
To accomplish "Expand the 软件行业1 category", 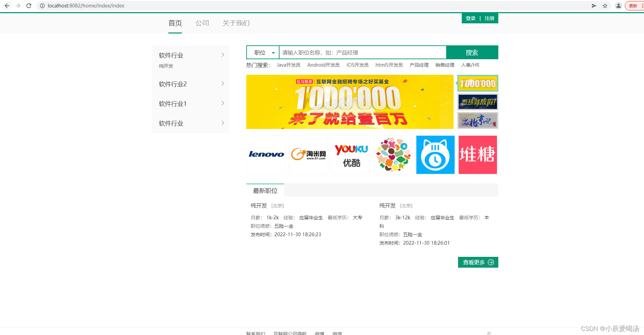I will [190, 104].
